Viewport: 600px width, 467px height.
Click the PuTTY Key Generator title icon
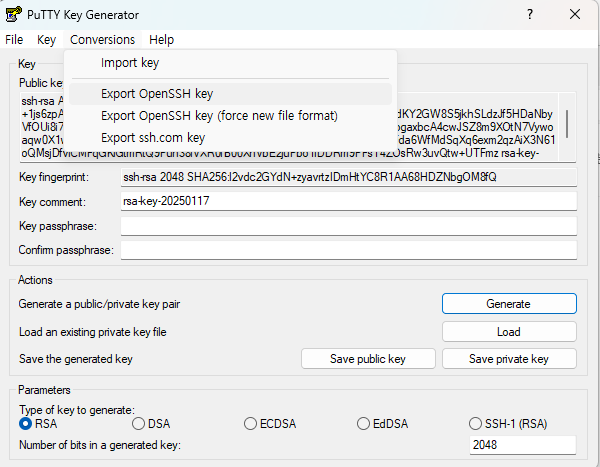coord(13,15)
